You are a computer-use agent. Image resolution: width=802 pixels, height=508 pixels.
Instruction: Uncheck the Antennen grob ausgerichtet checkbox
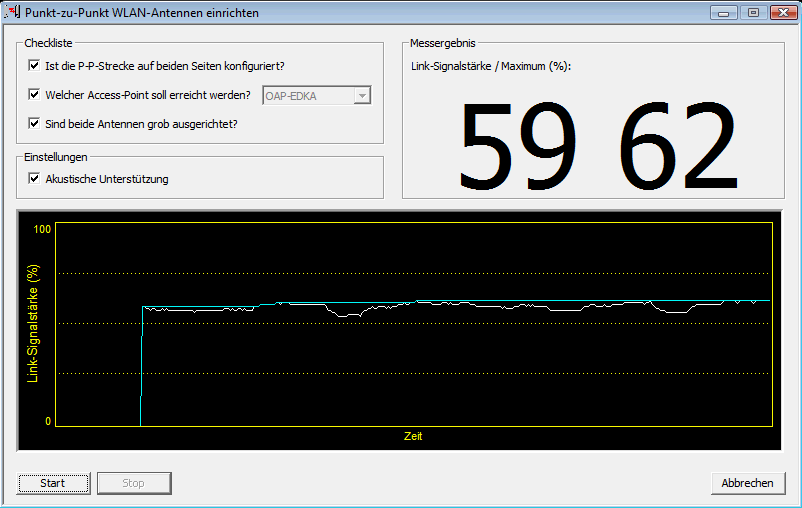pyautogui.click(x=35, y=124)
